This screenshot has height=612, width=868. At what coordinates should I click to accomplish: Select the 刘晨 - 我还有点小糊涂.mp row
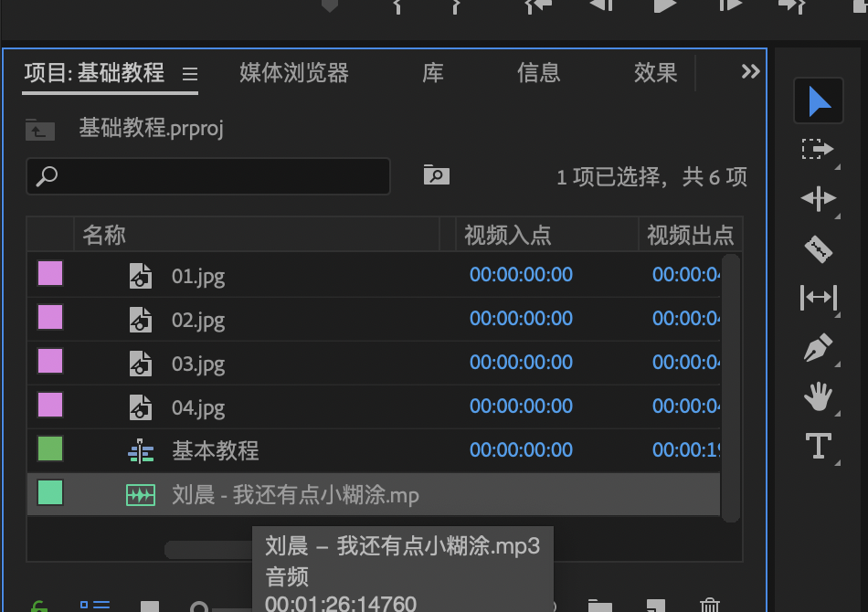click(374, 494)
